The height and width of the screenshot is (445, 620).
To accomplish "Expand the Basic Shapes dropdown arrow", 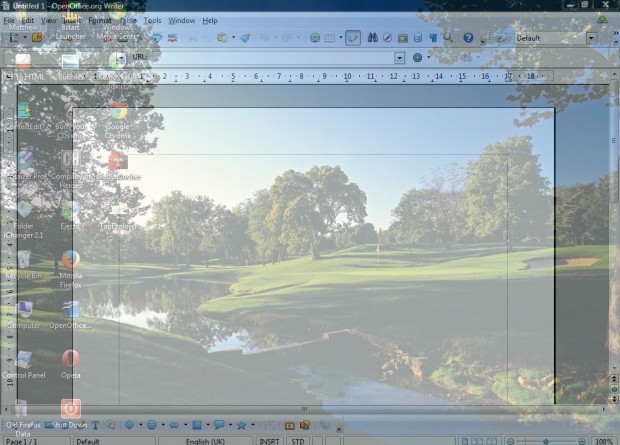I will click(x=140, y=425).
